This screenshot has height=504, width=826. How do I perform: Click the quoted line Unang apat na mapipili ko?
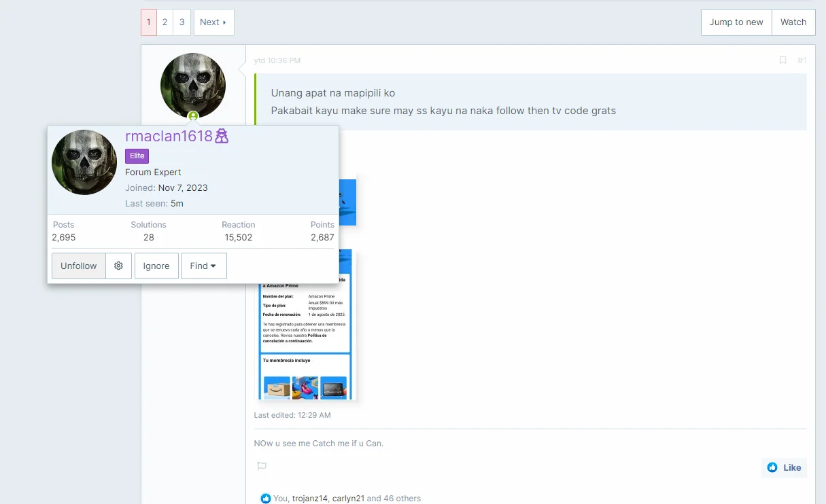pyautogui.click(x=333, y=93)
